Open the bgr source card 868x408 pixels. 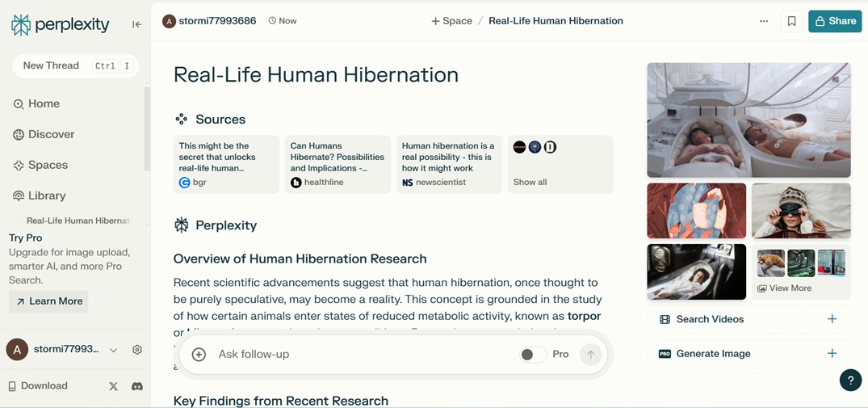pos(226,165)
